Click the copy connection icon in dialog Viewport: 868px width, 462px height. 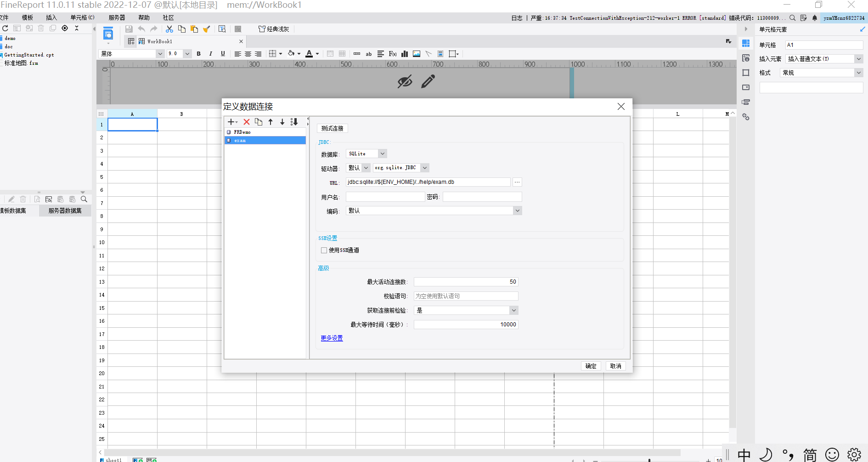tap(259, 122)
